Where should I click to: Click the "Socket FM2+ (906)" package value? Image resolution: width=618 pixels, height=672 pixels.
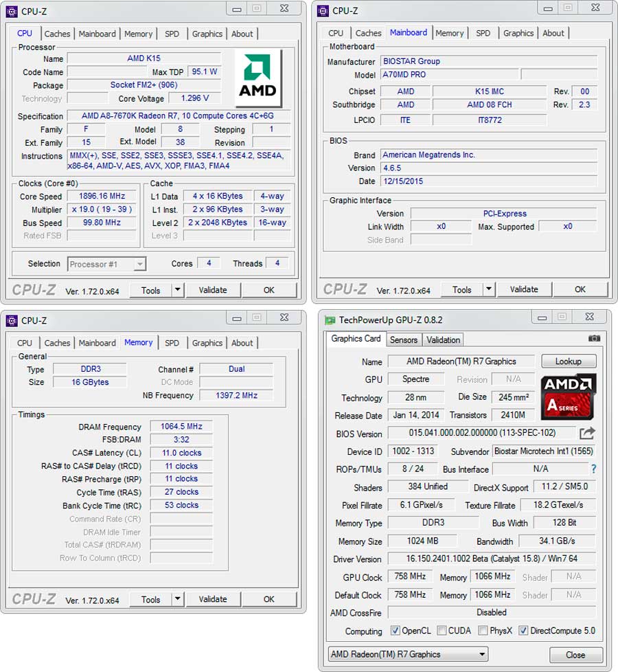click(x=144, y=85)
